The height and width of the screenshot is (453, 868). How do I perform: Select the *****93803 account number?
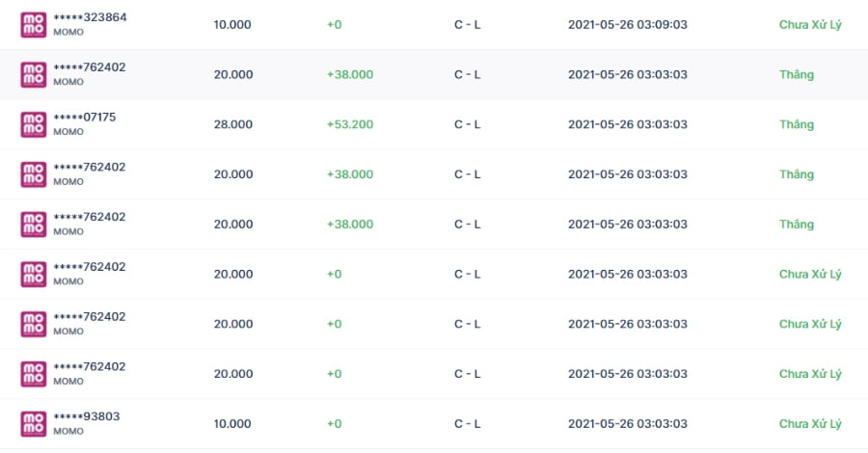click(x=87, y=416)
